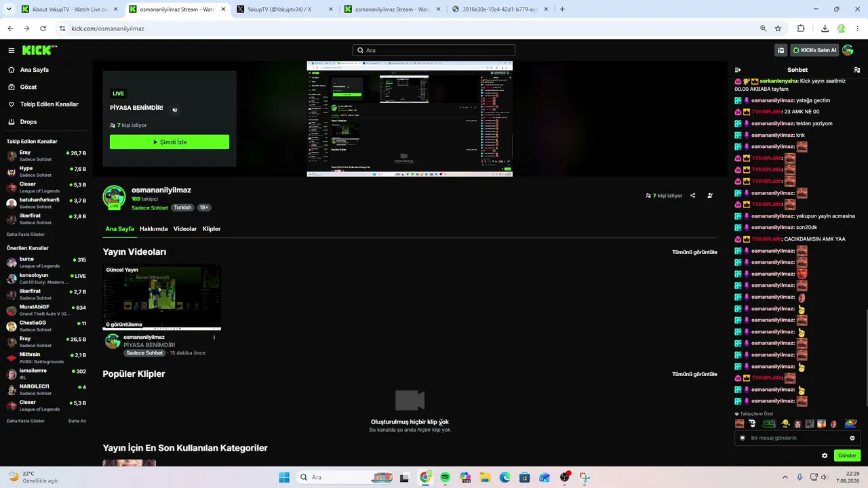Open three-dot menu on PİYASA BENİMDİR video
The image size is (868, 488).
214,338
